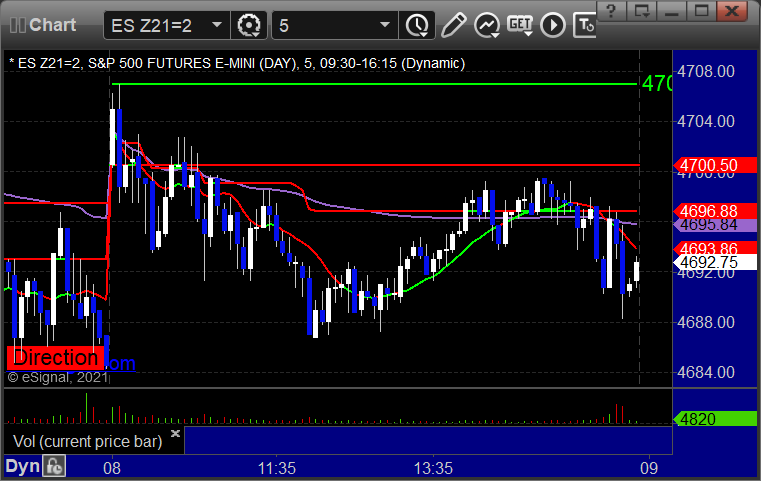
Task: Select the 4820 green volume marker
Action: coord(715,418)
